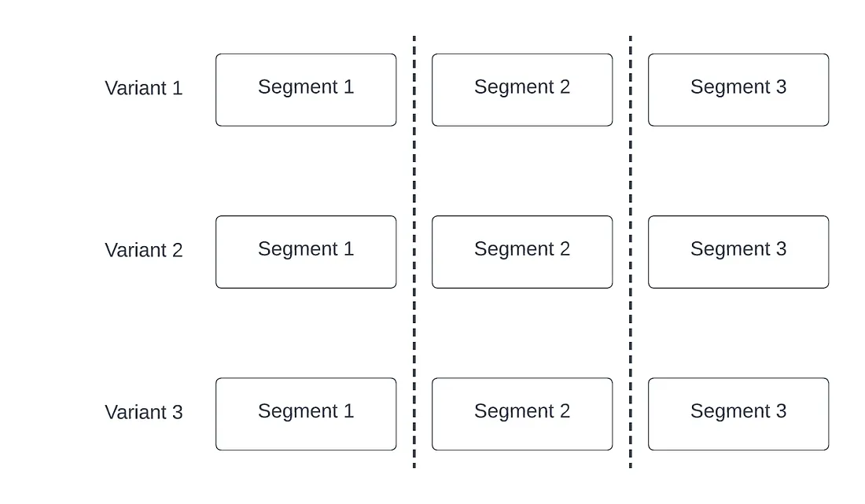Click right dashed divider between Variant 1 and 2 rows

631,171
